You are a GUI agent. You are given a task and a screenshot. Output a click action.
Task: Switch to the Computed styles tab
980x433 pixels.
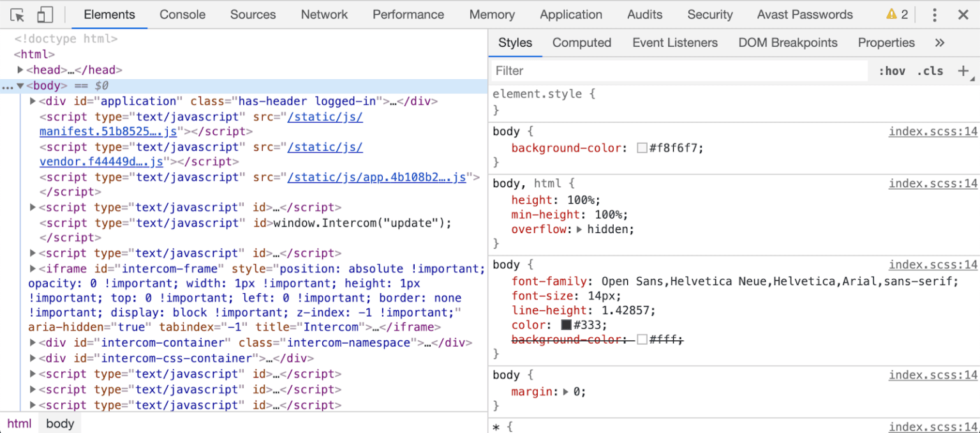point(582,43)
